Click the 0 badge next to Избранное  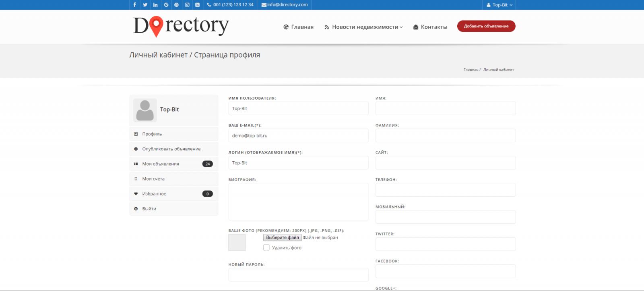pyautogui.click(x=207, y=194)
